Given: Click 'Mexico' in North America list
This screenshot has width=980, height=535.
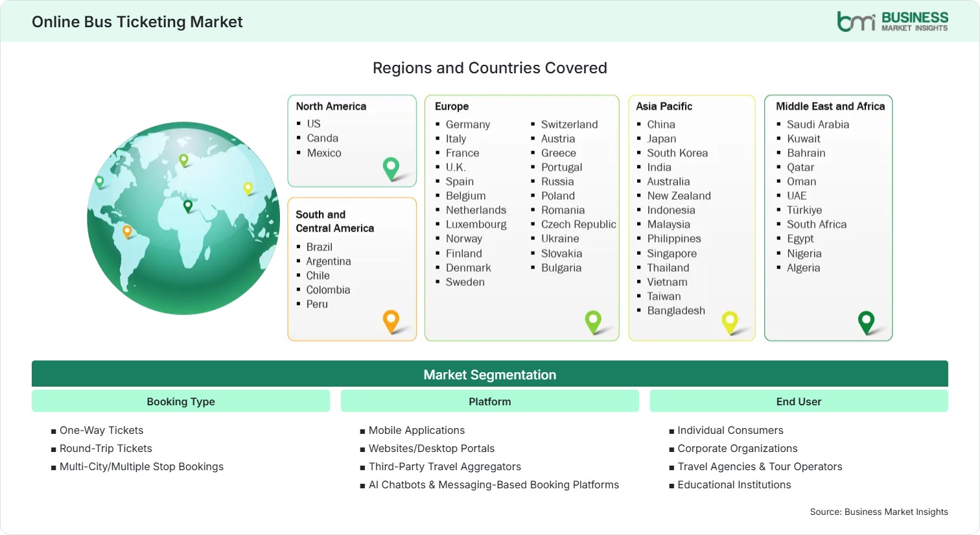Looking at the screenshot, I should [x=324, y=153].
